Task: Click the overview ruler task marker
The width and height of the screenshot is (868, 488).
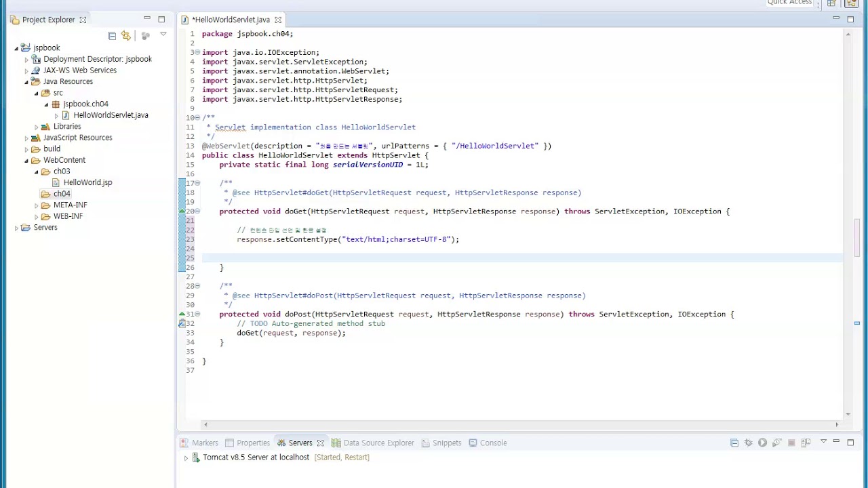Action: click(x=857, y=324)
